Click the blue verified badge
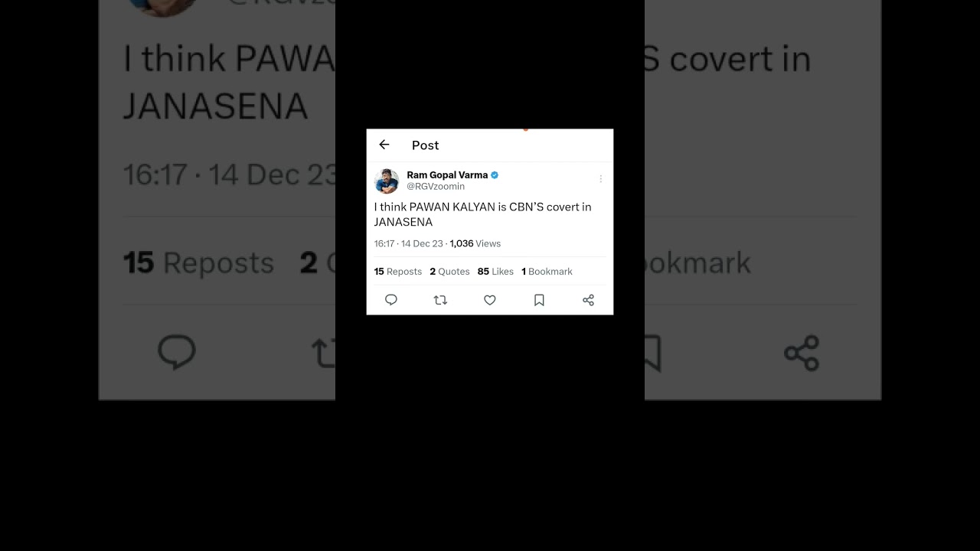The height and width of the screenshot is (551, 980). pos(495,175)
